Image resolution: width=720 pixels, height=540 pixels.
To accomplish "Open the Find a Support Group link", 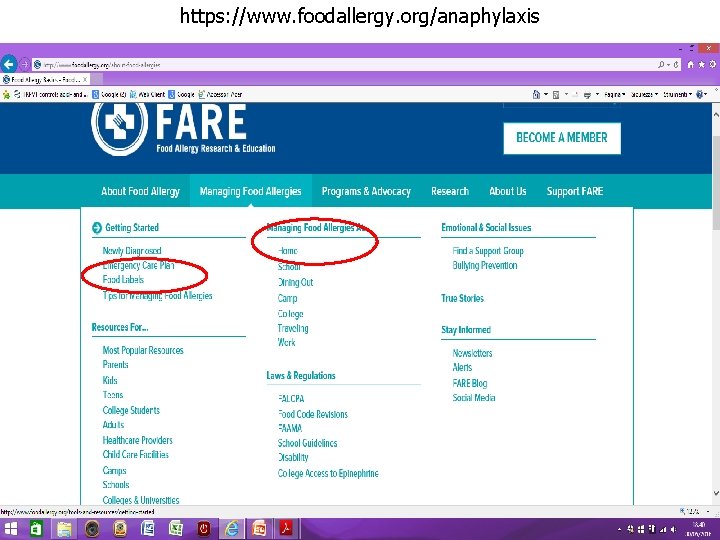I will coord(488,251).
